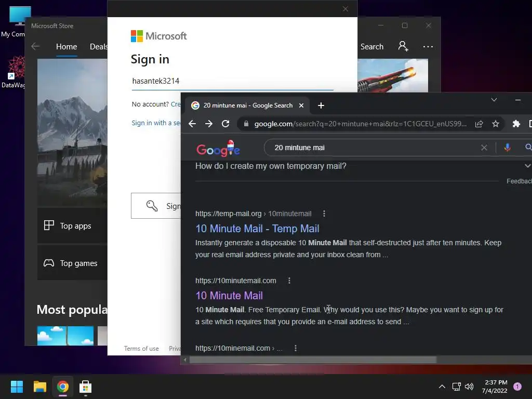Open the '10 Minute Mail' search result
The image size is (532, 399).
point(229,296)
